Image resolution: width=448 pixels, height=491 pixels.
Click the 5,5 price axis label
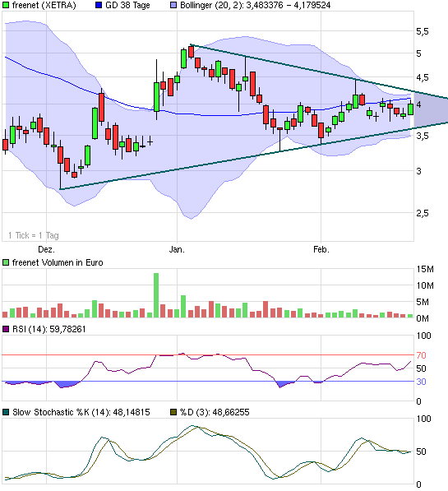tap(423, 31)
